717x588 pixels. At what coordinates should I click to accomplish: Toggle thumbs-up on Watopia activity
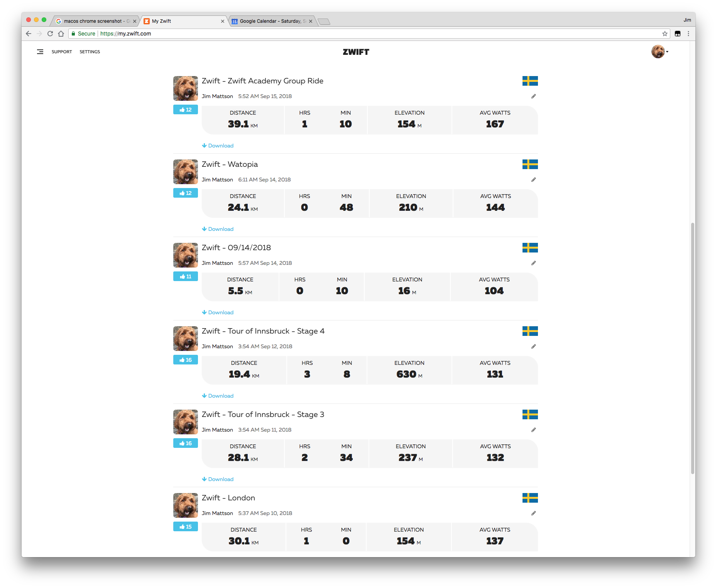tap(186, 193)
